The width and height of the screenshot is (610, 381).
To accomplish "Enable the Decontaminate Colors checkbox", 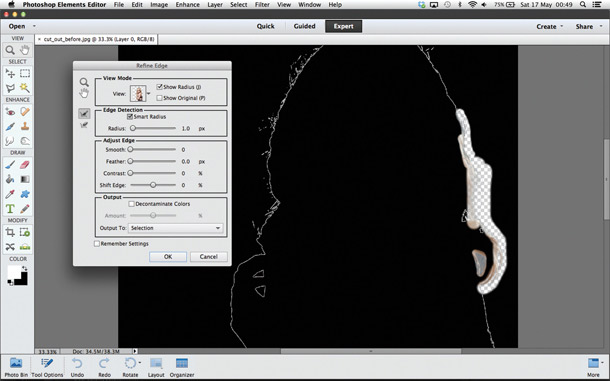I will (131, 204).
